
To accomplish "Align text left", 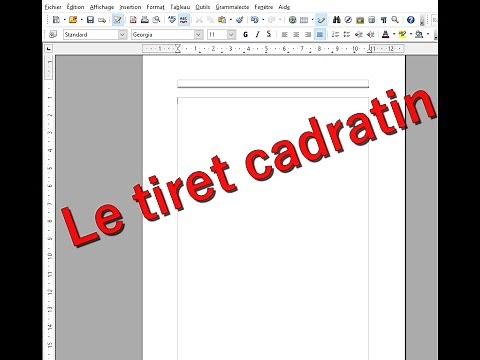I will pyautogui.click(x=284, y=34).
